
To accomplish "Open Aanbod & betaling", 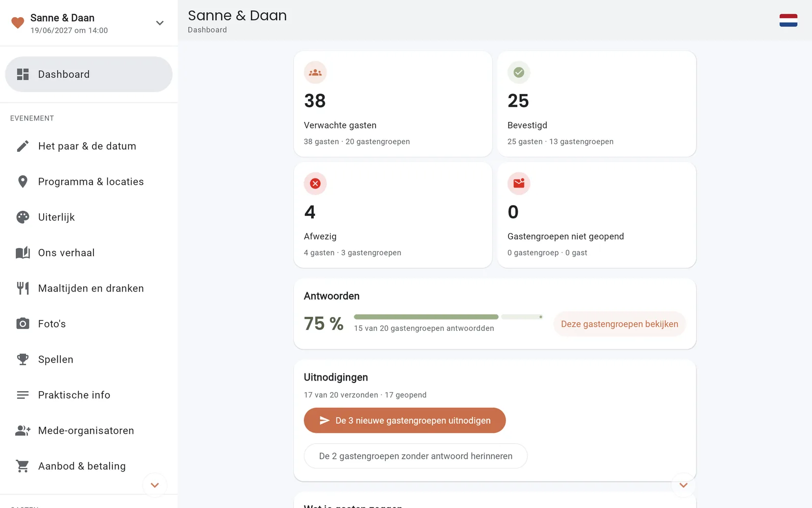I will coord(89,466).
